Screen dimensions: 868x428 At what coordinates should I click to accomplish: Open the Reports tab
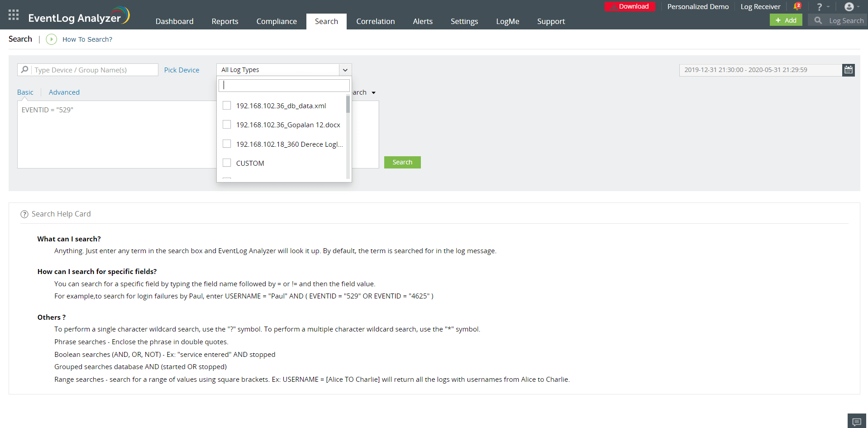[225, 21]
